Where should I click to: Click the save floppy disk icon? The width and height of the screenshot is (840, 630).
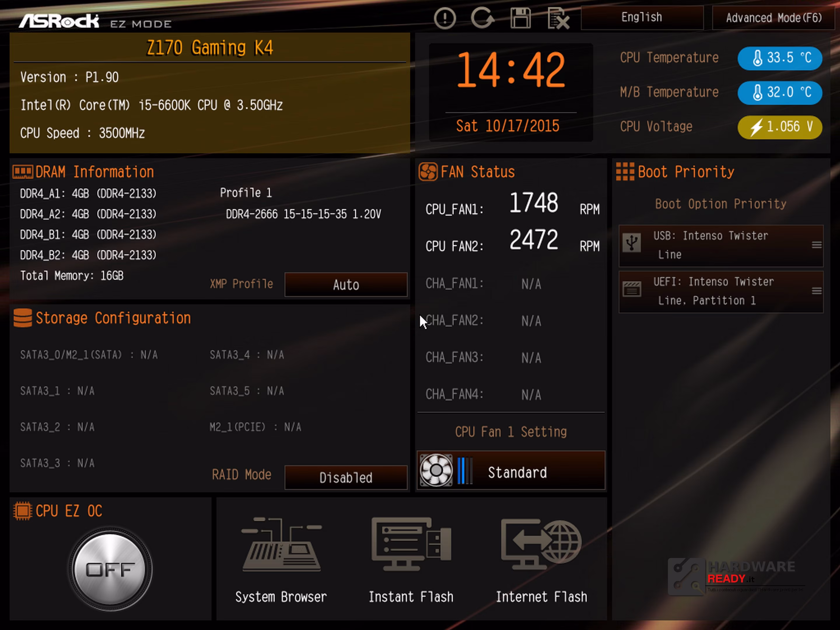point(520,18)
